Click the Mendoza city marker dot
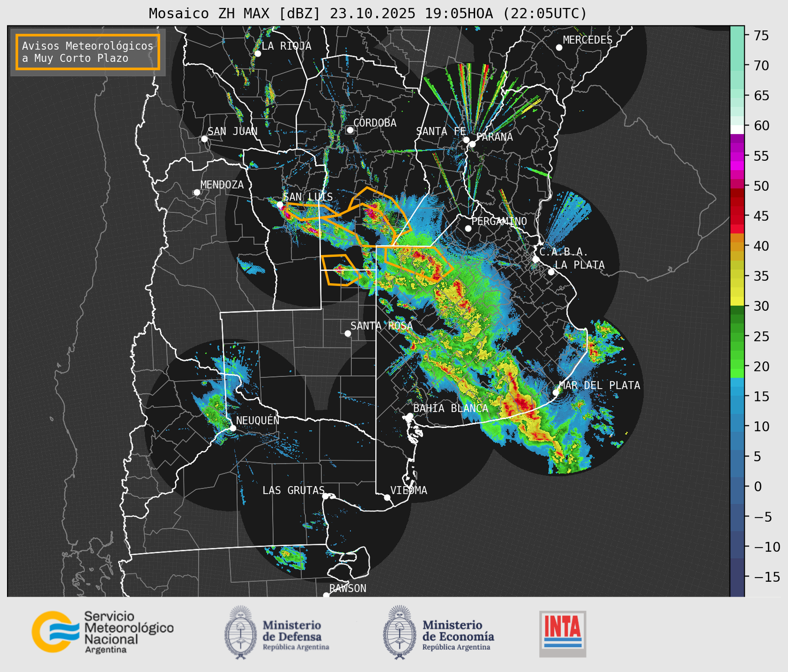Screen dimensions: 788x672 (197, 193)
